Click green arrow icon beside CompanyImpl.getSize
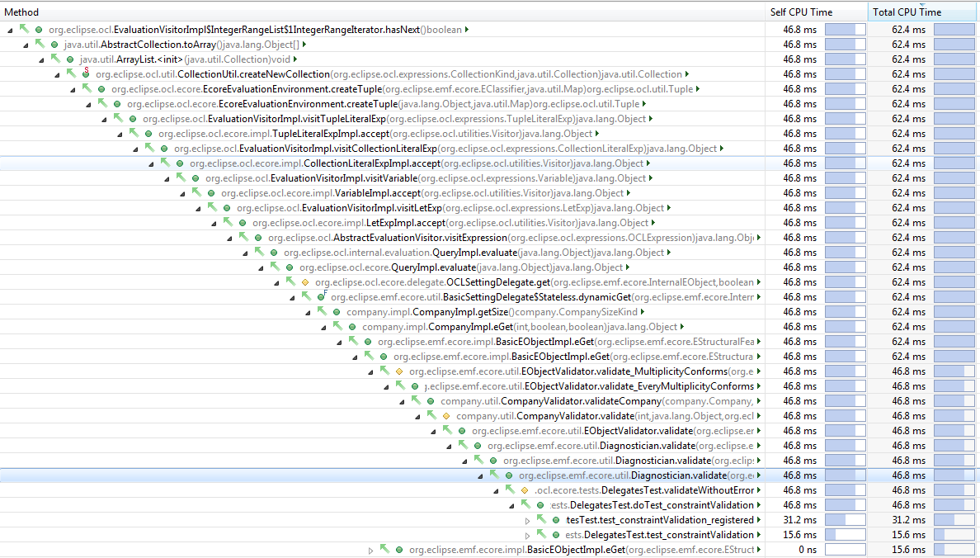Image resolution: width=980 pixels, height=558 pixels. point(322,312)
